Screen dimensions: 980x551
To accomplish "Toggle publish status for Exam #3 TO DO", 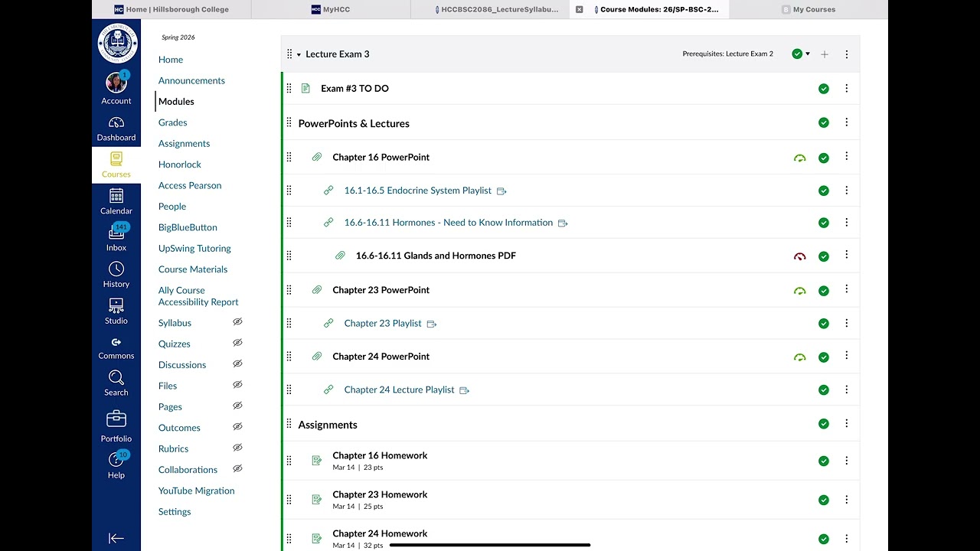I will click(824, 89).
